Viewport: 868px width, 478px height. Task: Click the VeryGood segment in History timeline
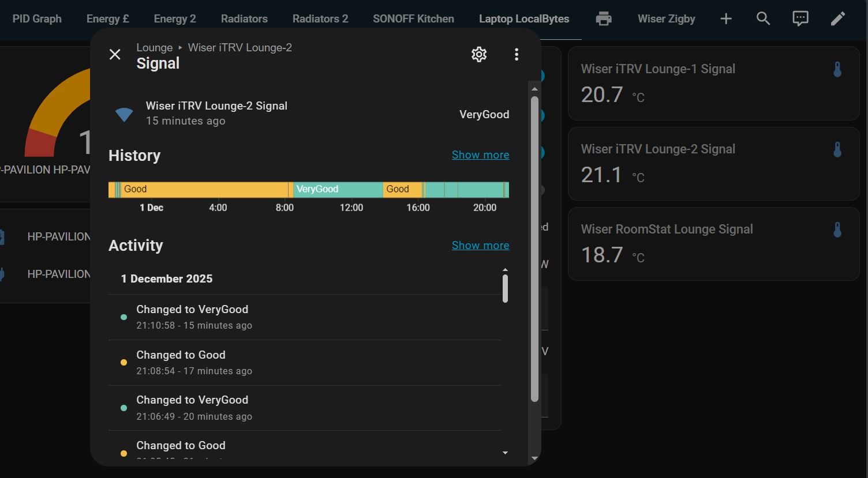tap(338, 190)
